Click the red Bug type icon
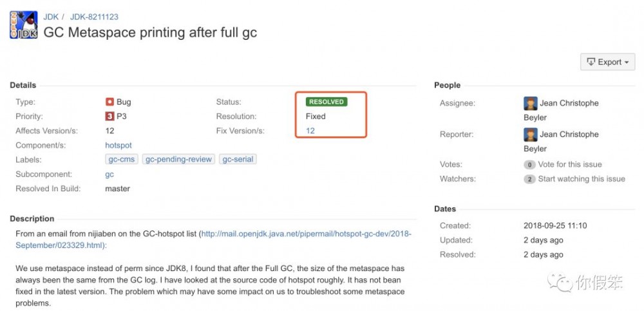644x311 pixels. [x=109, y=102]
